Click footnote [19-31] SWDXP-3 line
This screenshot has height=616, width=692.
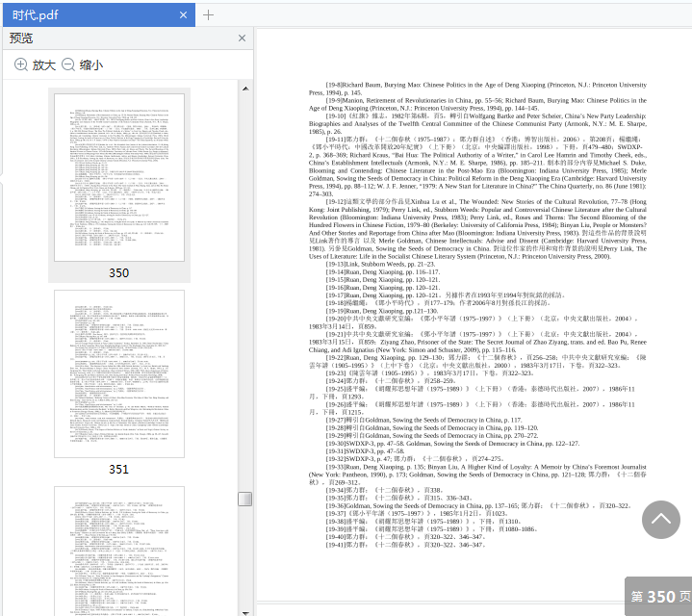coord(365,451)
